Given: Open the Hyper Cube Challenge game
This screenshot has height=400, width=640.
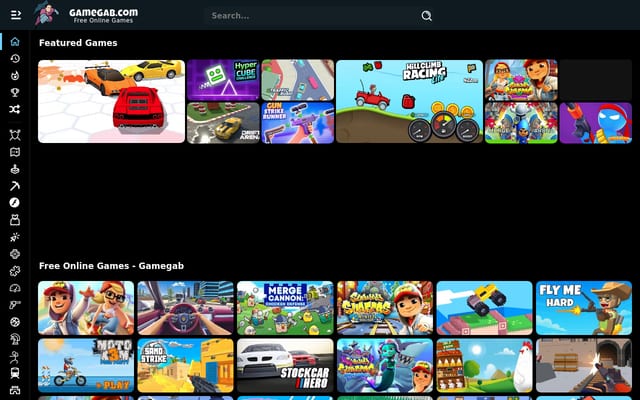Looking at the screenshot, I should [223, 80].
